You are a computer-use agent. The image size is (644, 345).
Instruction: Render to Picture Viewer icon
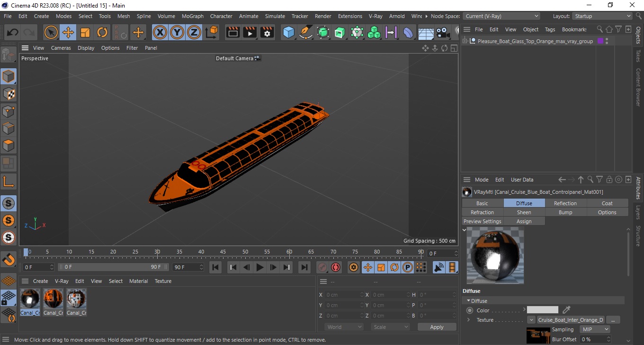250,33
